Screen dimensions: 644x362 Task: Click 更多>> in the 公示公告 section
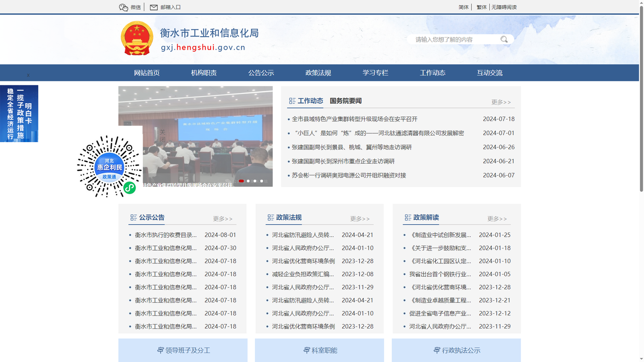point(223,219)
